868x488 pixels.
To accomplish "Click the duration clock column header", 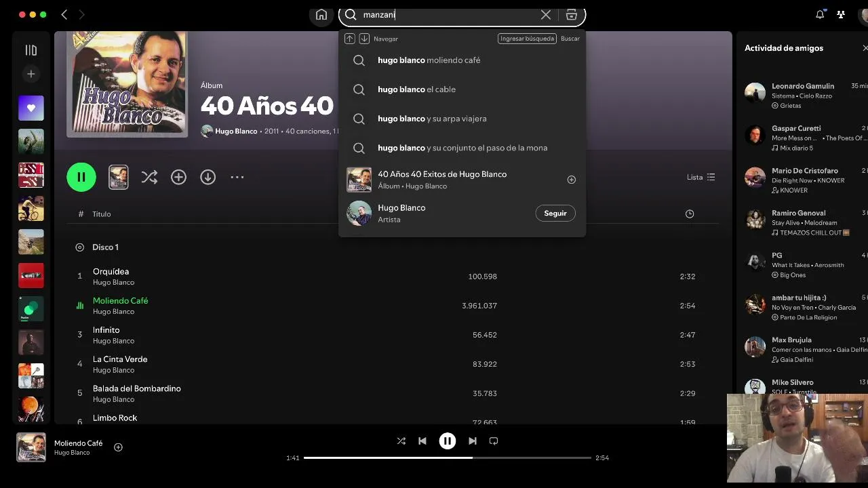I will coord(690,213).
